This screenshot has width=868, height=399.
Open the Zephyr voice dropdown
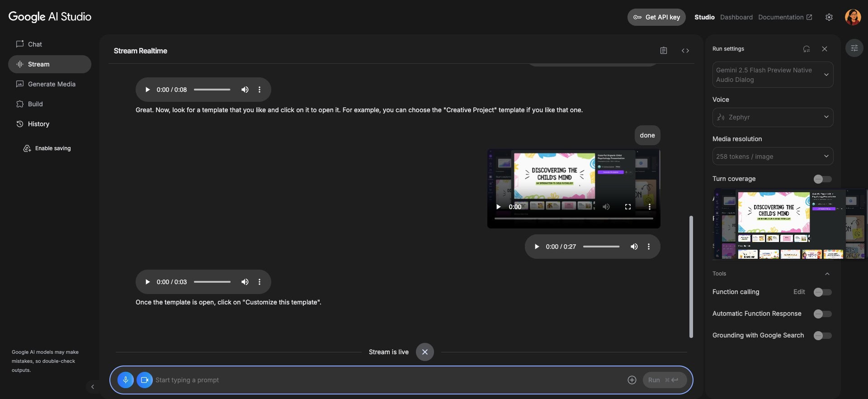773,117
